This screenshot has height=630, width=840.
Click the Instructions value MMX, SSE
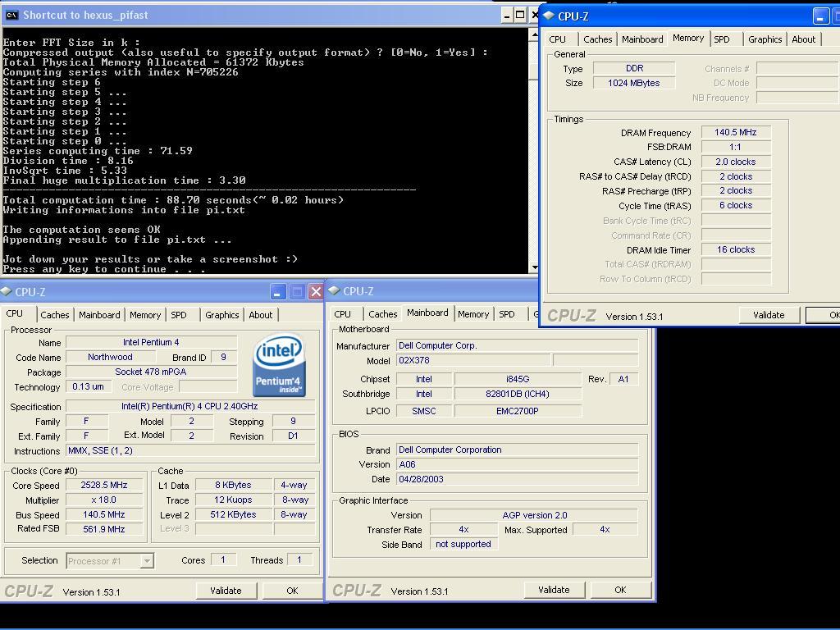(189, 450)
